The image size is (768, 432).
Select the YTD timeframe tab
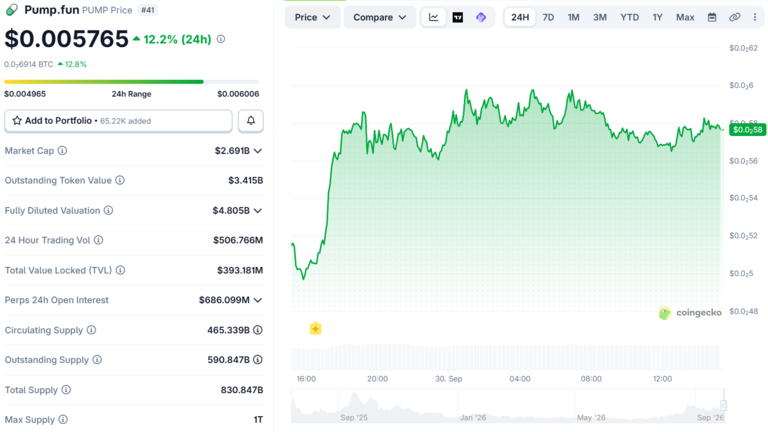coord(629,17)
